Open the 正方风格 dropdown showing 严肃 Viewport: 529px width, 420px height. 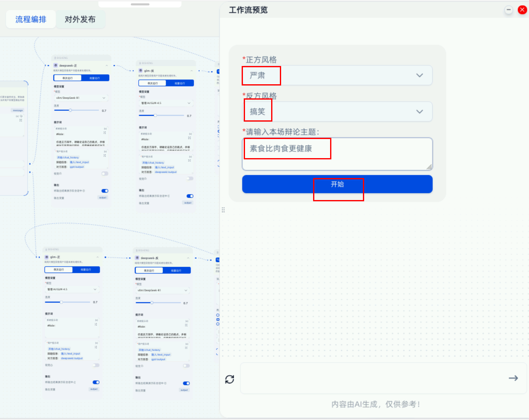(x=337, y=76)
